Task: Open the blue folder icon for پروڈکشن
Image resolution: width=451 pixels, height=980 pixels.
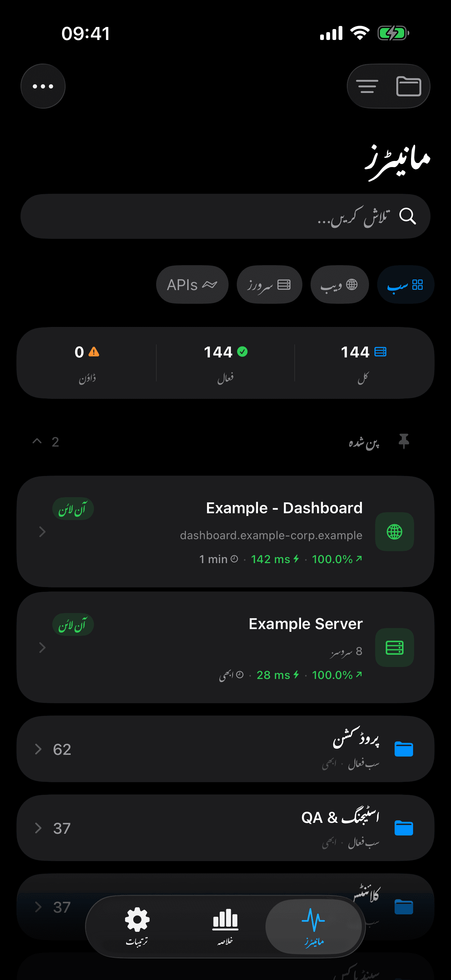Action: (x=404, y=749)
